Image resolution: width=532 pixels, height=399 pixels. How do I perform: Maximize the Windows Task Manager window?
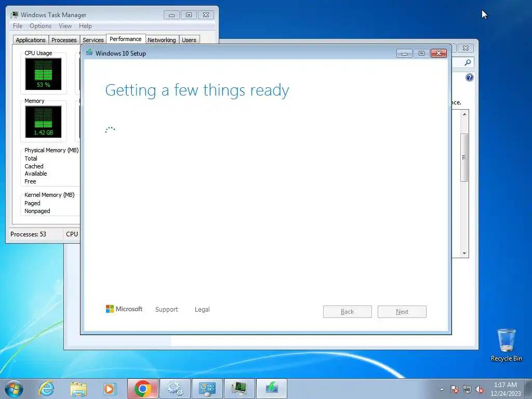coord(189,15)
